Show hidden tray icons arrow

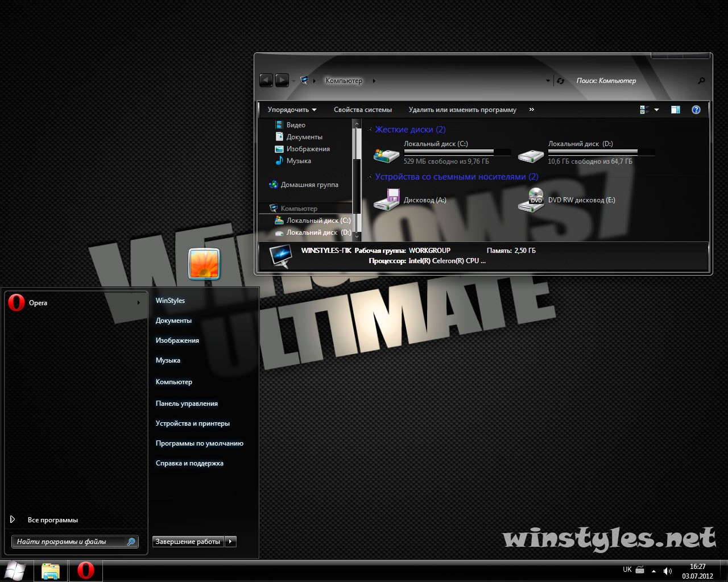pyautogui.click(x=653, y=571)
